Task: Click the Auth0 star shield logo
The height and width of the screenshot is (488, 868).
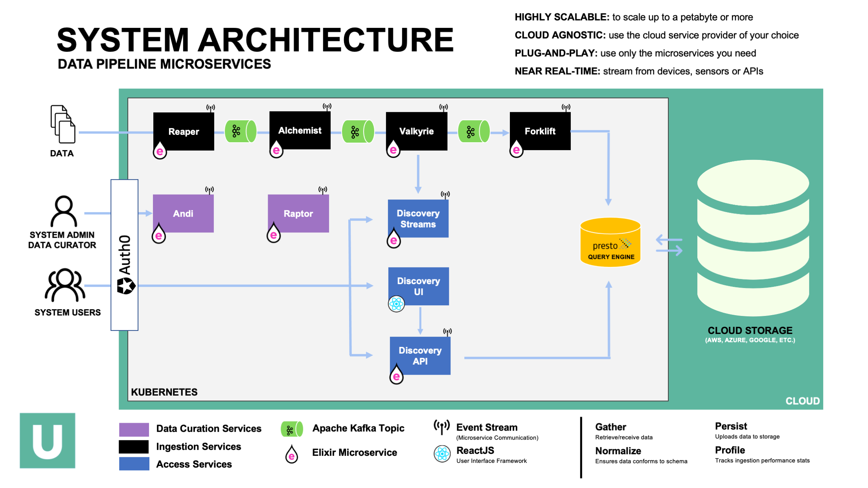Action: click(x=126, y=286)
